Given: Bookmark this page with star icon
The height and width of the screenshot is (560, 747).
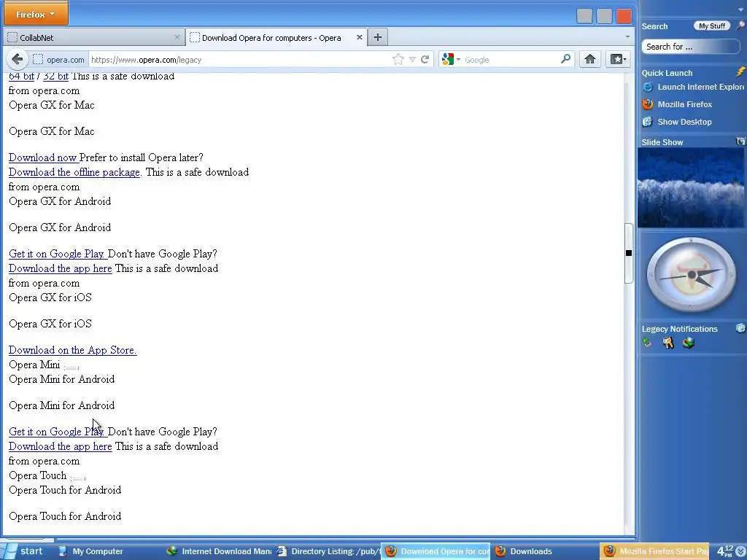Looking at the screenshot, I should (x=398, y=60).
